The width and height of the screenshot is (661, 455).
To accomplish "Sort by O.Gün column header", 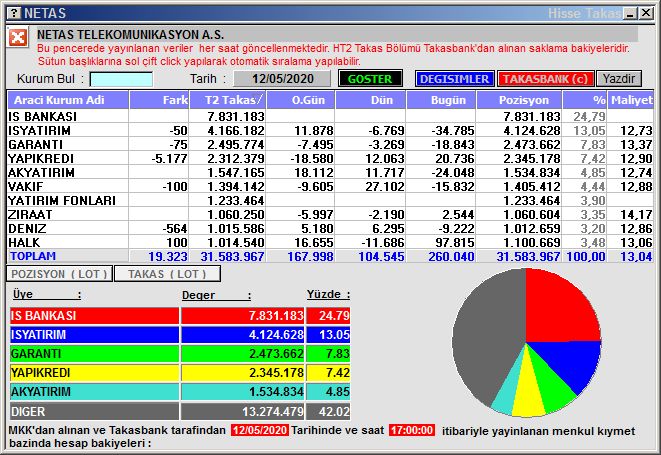I will point(301,100).
